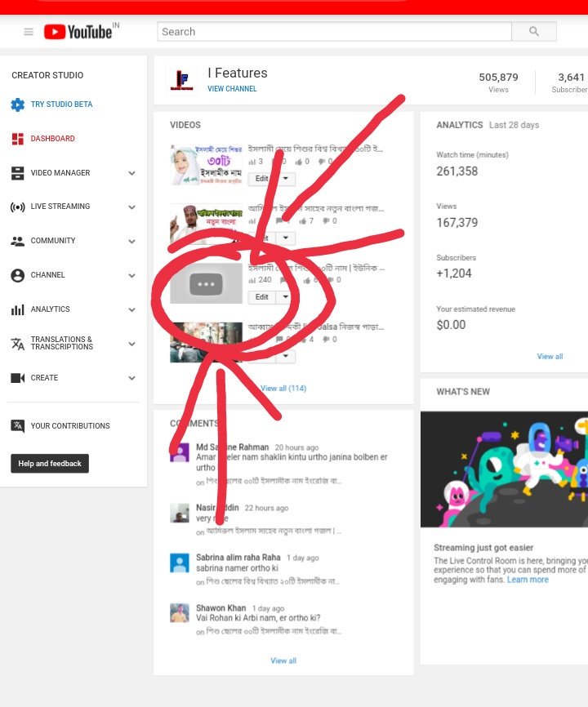Click the View Channel link
The image size is (588, 707).
click(x=232, y=89)
